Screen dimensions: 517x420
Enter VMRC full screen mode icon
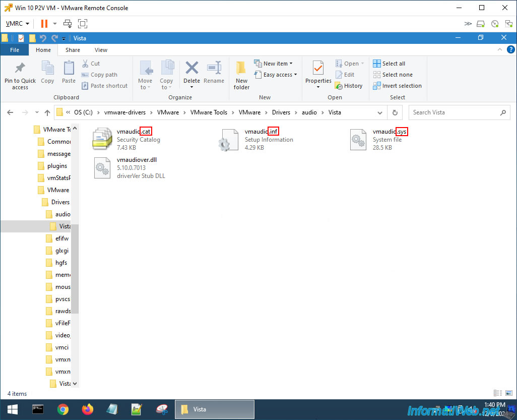(x=83, y=23)
